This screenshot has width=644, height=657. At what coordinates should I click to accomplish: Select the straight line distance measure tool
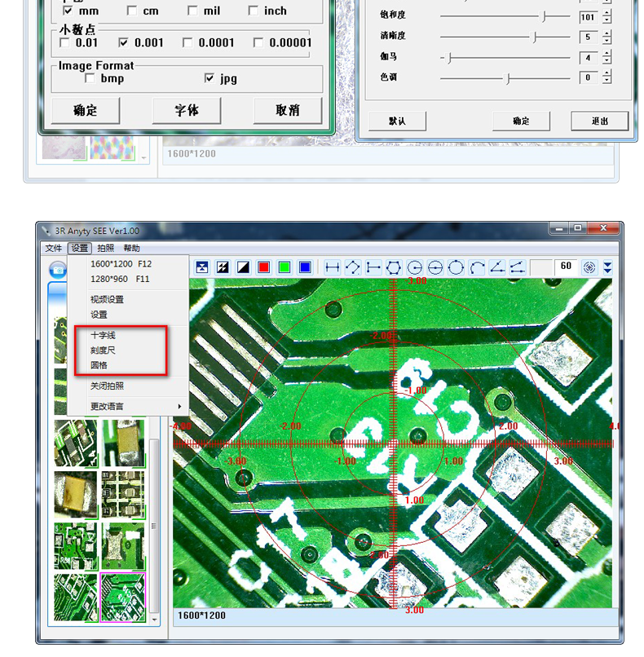point(333,267)
